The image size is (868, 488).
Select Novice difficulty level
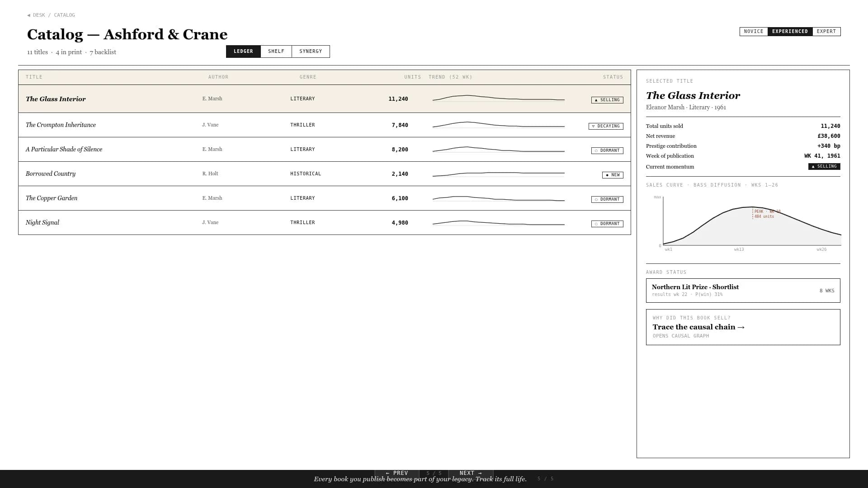point(754,32)
